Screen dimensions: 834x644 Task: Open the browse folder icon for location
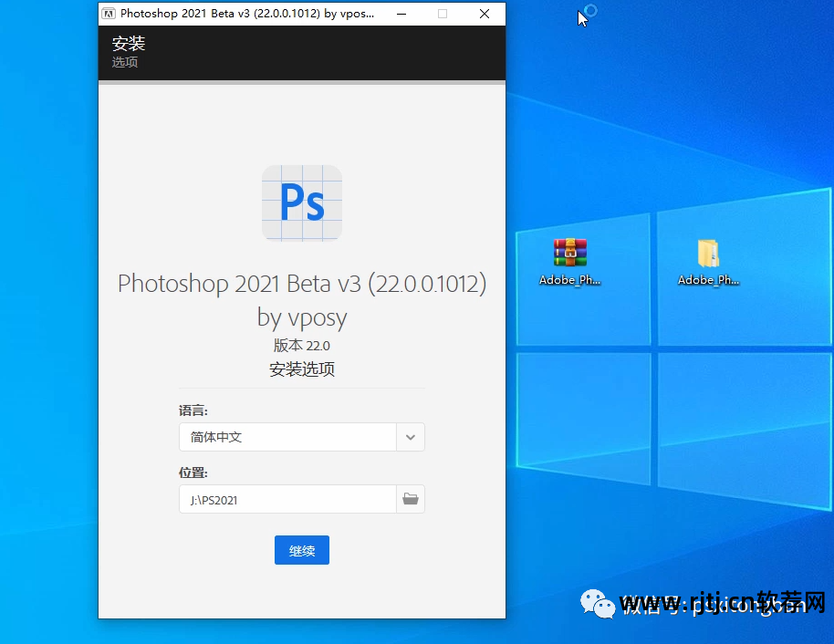click(x=410, y=499)
